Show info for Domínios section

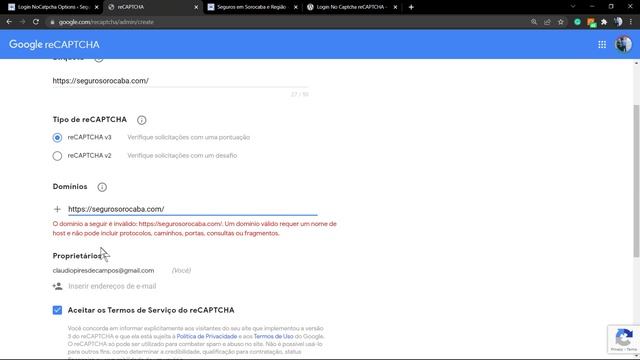coord(102,187)
